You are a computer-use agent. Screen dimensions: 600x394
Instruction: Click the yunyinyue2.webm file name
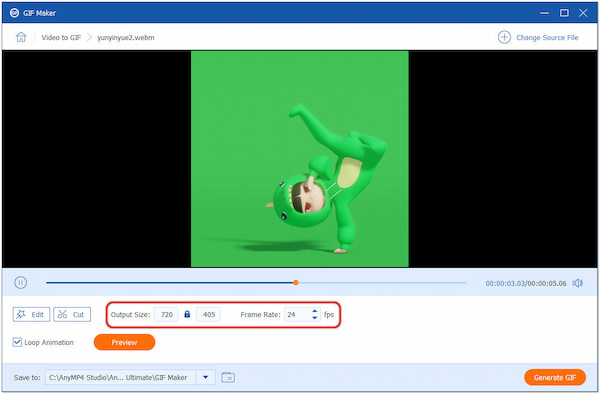[126, 37]
